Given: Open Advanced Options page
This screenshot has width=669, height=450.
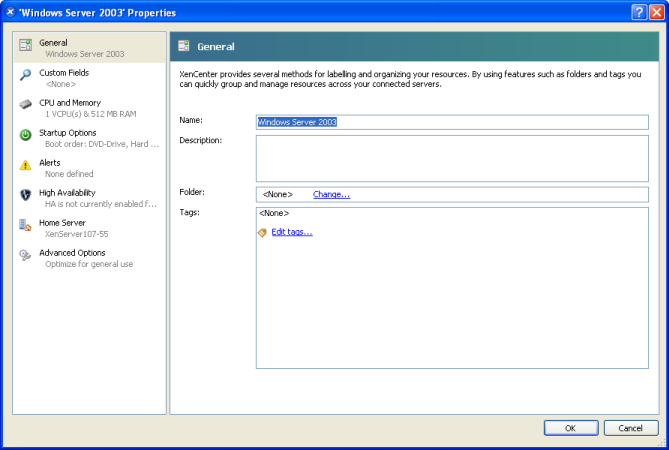Looking at the screenshot, I should pyautogui.click(x=90, y=258).
